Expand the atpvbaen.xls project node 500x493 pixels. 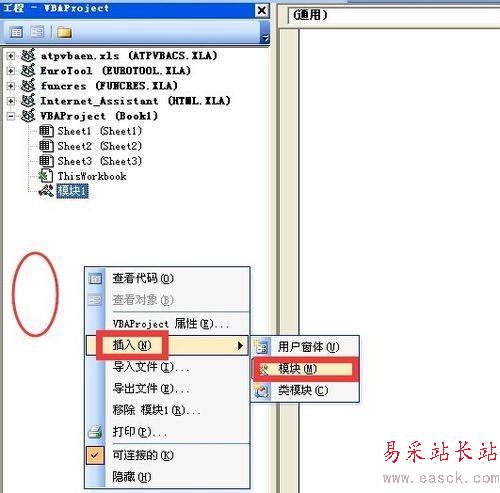11,56
